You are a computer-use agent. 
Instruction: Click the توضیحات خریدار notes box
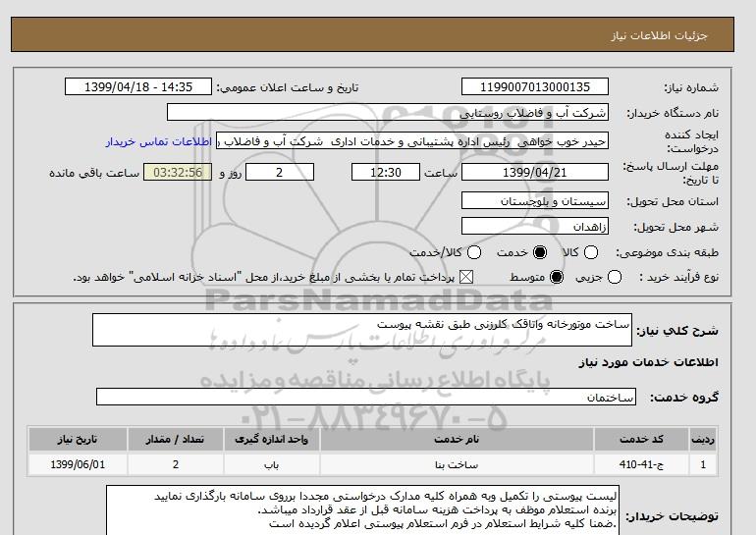(362, 509)
